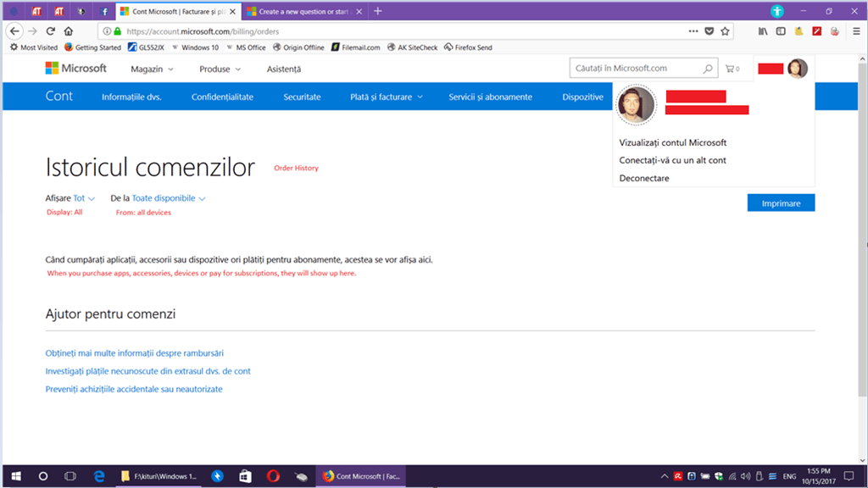Open the Firefox home page icon

pos(68,31)
